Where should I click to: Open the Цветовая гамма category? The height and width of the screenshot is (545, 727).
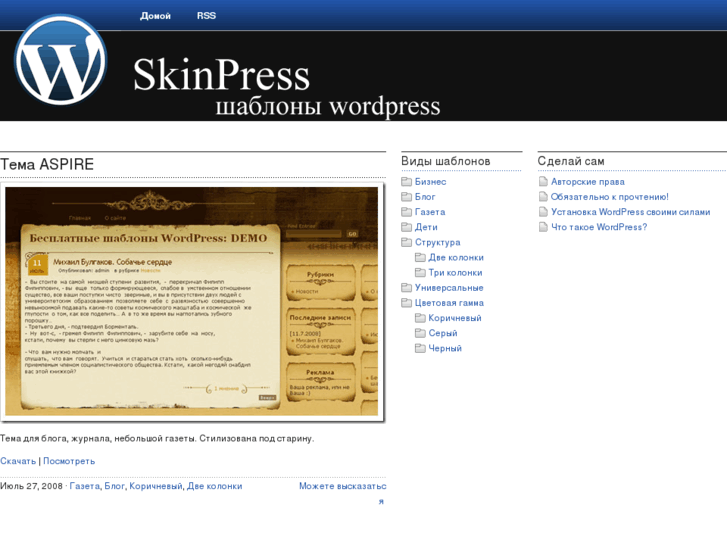click(x=449, y=303)
